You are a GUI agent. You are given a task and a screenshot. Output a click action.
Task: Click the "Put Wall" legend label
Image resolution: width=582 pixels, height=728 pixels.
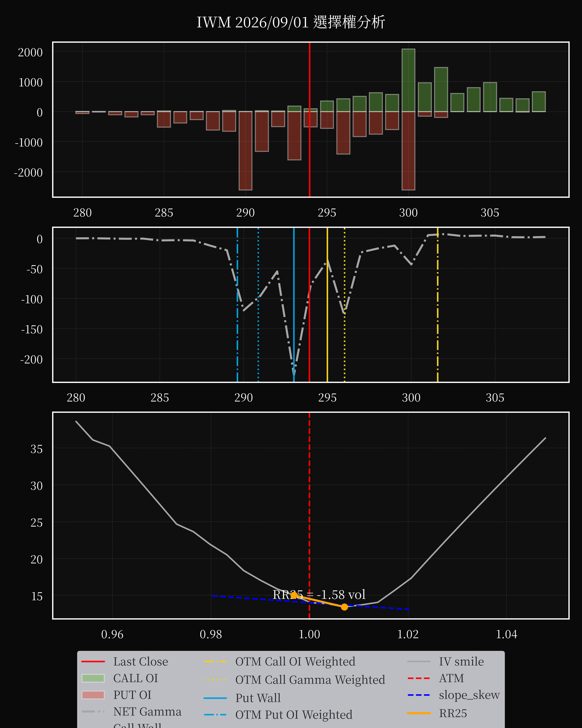(258, 698)
